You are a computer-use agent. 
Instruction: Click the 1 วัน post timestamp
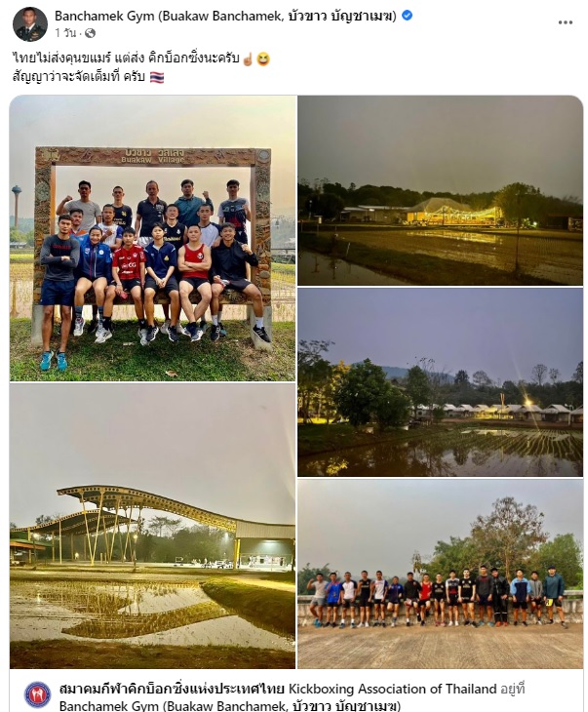pyautogui.click(x=65, y=33)
